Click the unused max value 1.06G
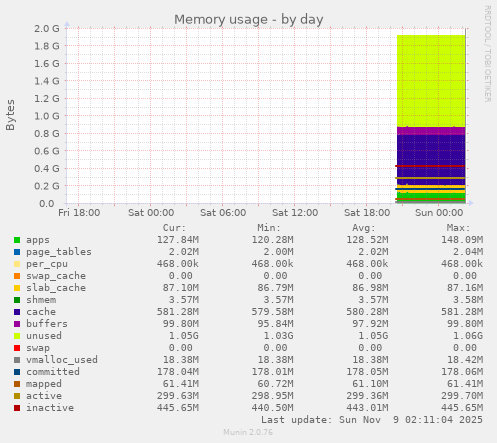 (x=468, y=336)
